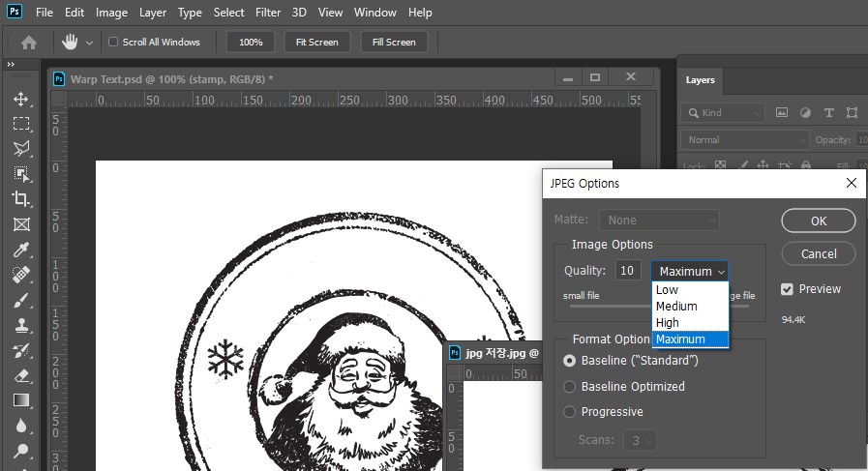Choose Low from quality list

tap(690, 290)
